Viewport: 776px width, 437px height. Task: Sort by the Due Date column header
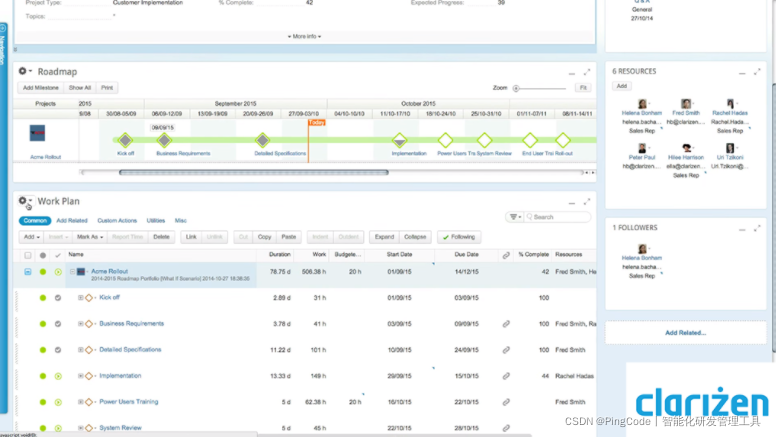pos(466,254)
